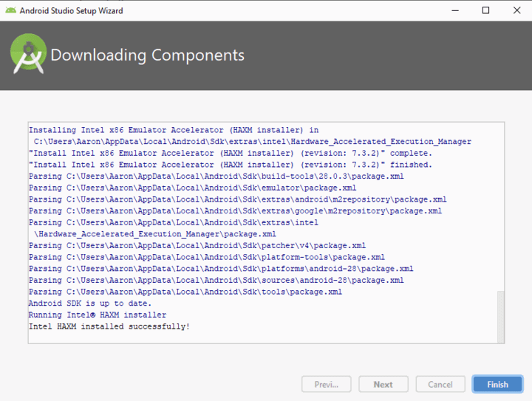The height and width of the screenshot is (401, 532).
Task: Click the "Intel HAXM installed successfully!" log line
Action: click(x=109, y=326)
